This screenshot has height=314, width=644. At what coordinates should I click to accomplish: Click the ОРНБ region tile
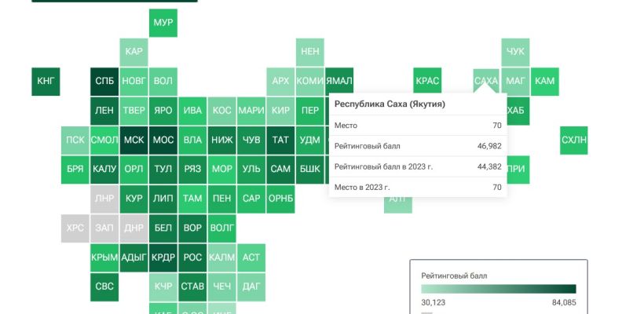point(280,199)
